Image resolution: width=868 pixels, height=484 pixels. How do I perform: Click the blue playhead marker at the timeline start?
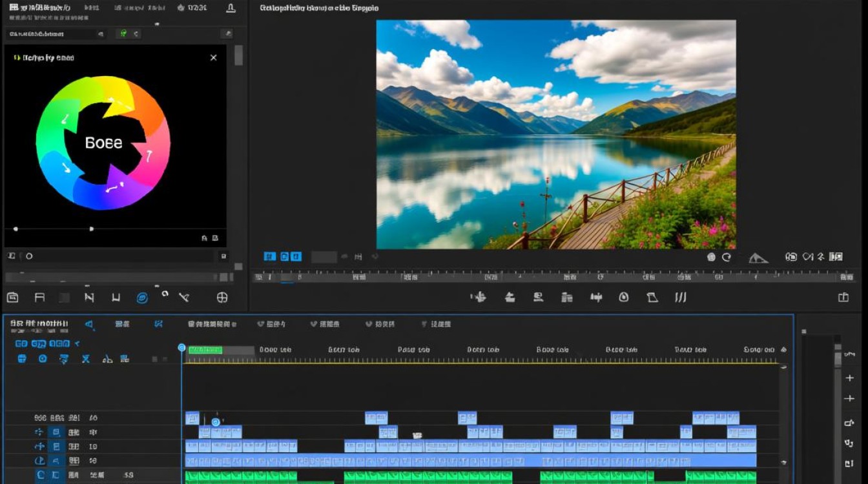181,347
